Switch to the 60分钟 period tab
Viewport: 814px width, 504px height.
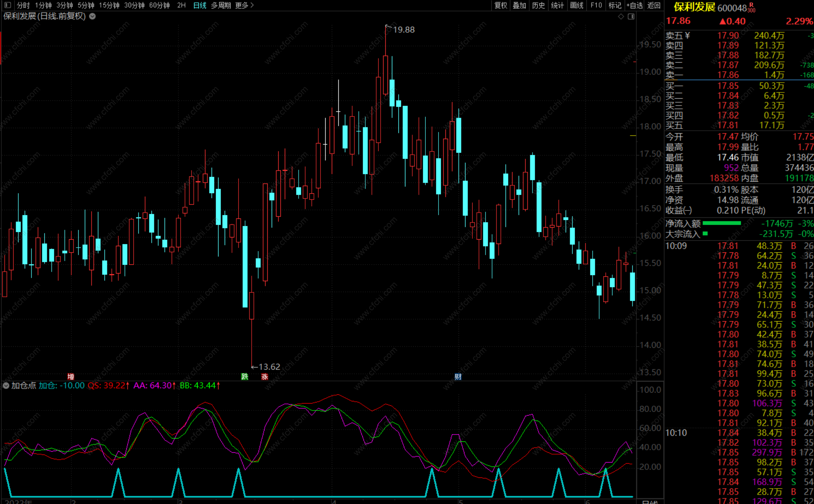pyautogui.click(x=159, y=5)
